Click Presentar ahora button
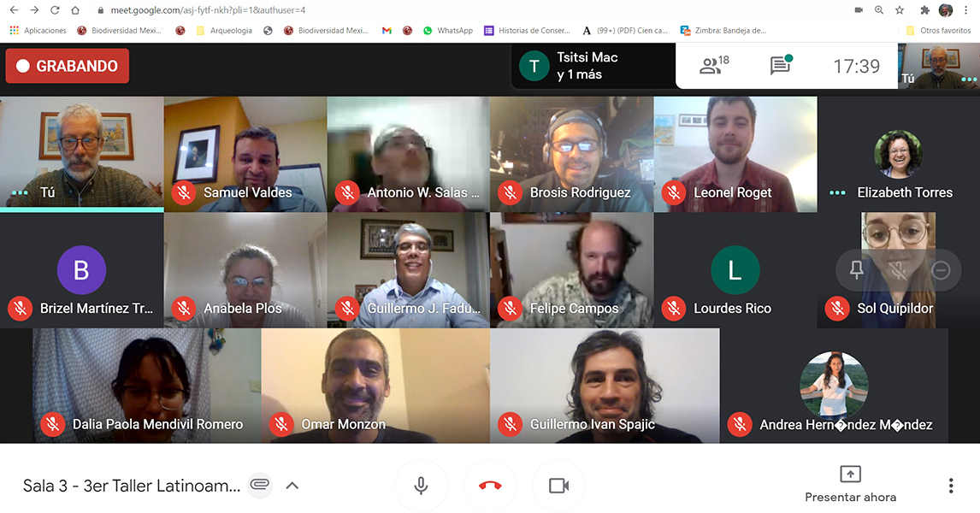This screenshot has height=513, width=980. (850, 484)
